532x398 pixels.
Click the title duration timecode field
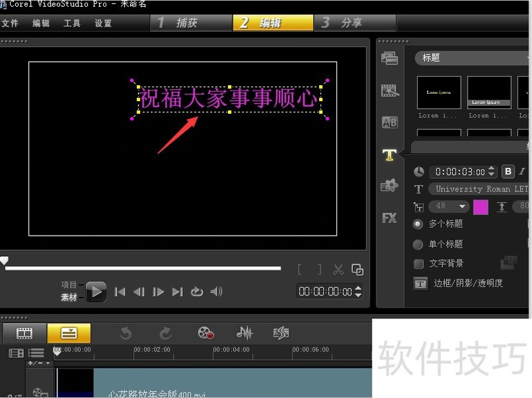(x=460, y=172)
